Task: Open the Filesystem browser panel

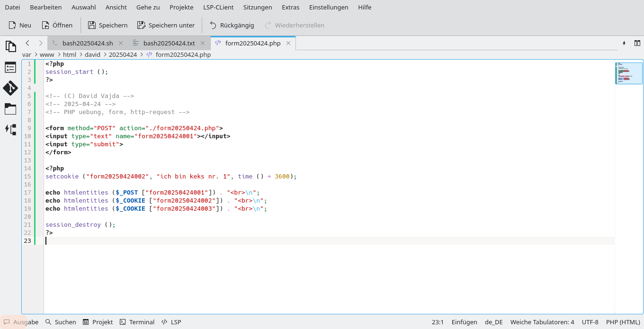Action: (x=10, y=109)
